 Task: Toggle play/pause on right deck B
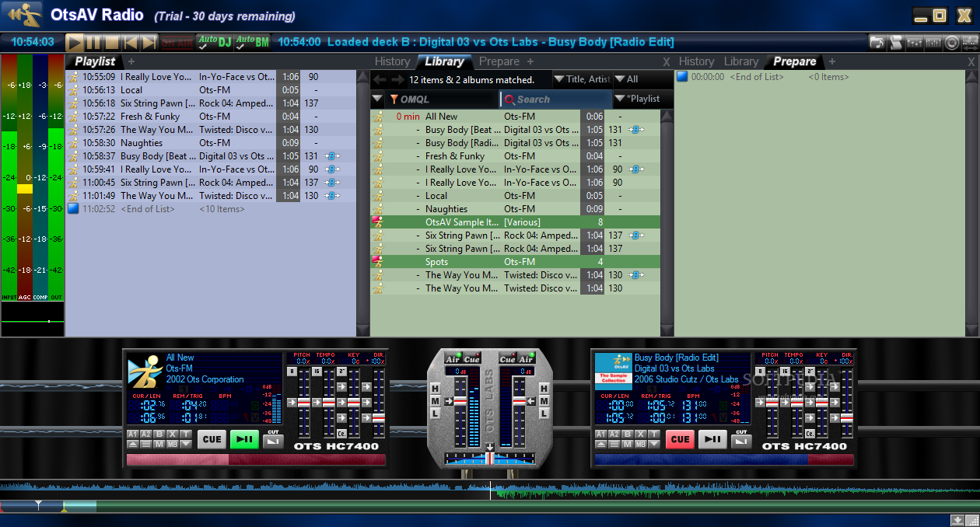pyautogui.click(x=712, y=439)
